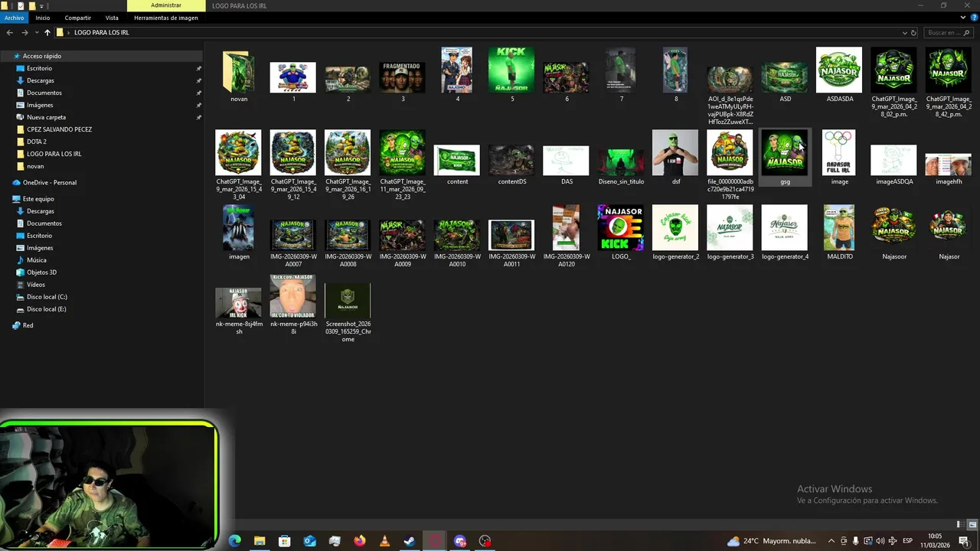
Task: Open the taskbar clock and date
Action: (935, 541)
